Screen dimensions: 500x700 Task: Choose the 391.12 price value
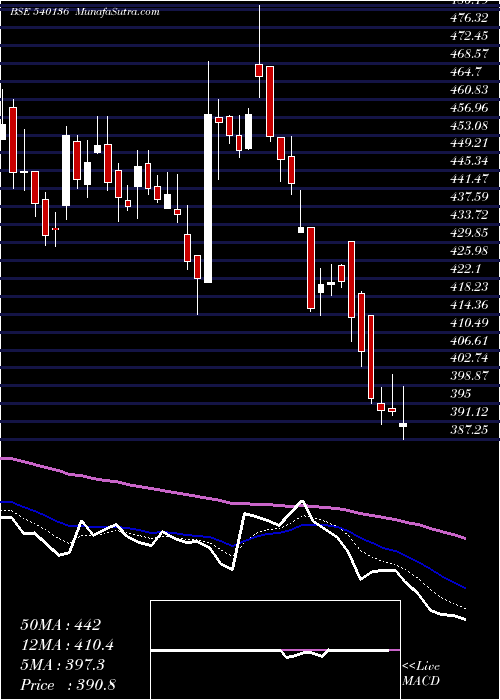pos(468,412)
